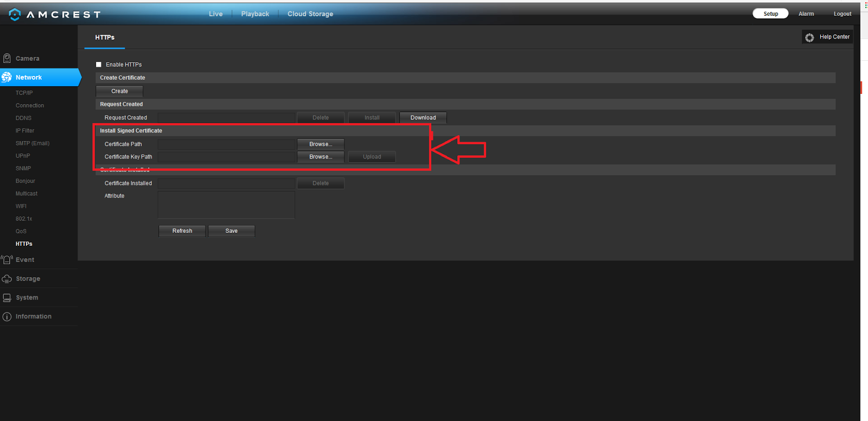868x421 pixels.
Task: Select the HTTPs tab header
Action: [x=105, y=37]
